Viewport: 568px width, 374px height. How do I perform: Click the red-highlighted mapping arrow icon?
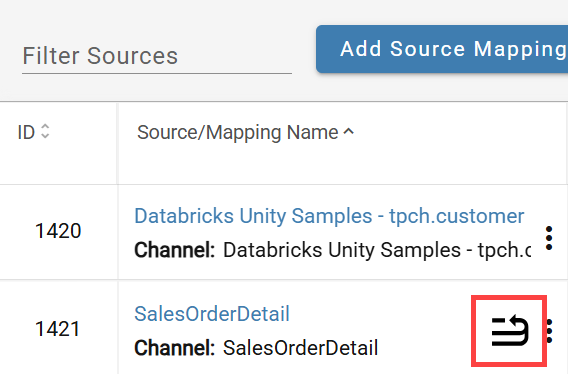click(x=509, y=331)
